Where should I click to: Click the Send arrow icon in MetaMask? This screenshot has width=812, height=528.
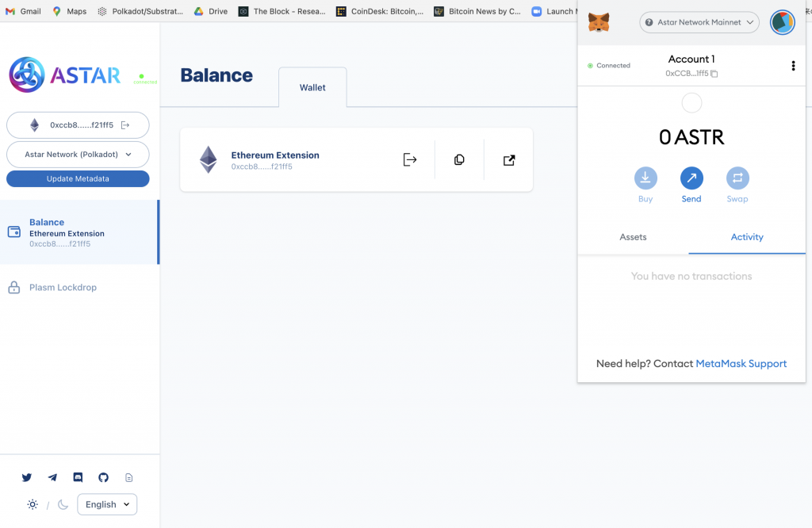691,178
